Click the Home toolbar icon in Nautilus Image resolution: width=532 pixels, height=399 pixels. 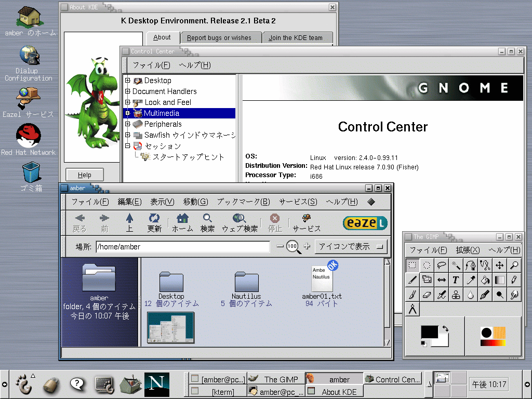[182, 223]
